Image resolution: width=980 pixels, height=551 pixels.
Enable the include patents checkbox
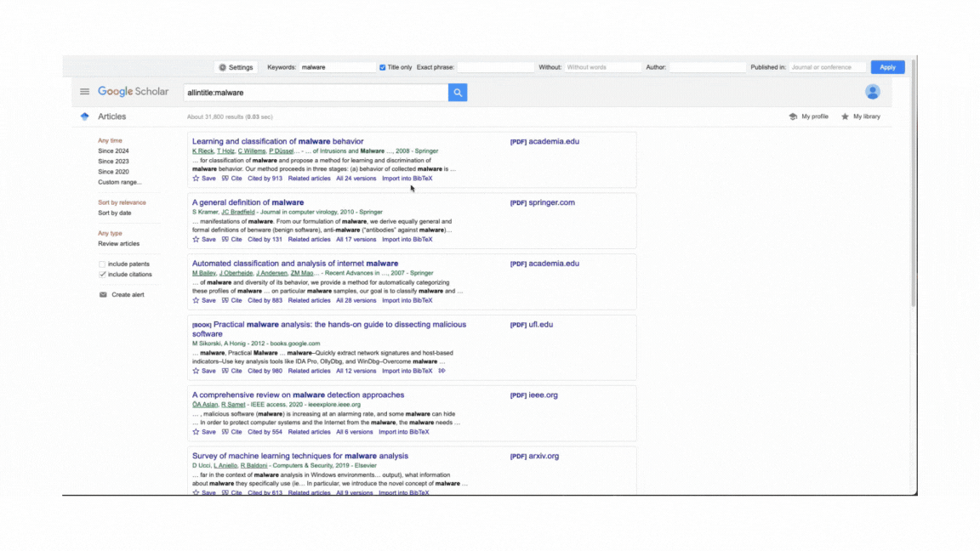[x=102, y=264]
